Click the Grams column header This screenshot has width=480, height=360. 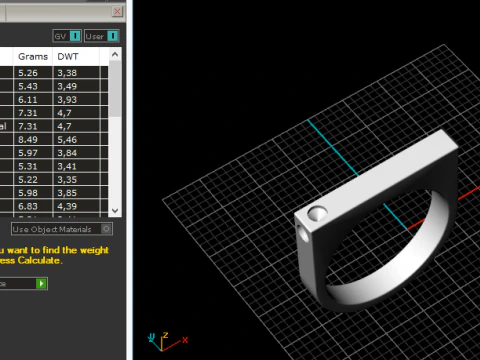(x=33, y=57)
